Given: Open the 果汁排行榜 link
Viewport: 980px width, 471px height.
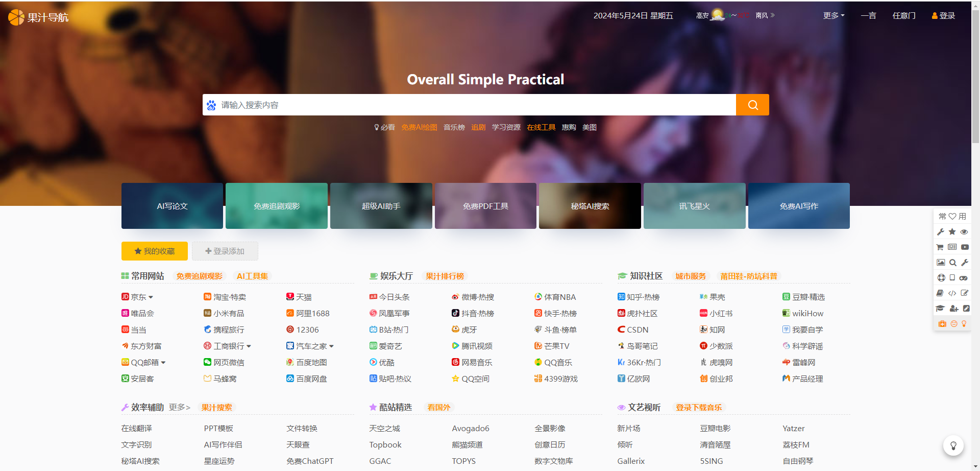Looking at the screenshot, I should click(x=445, y=276).
